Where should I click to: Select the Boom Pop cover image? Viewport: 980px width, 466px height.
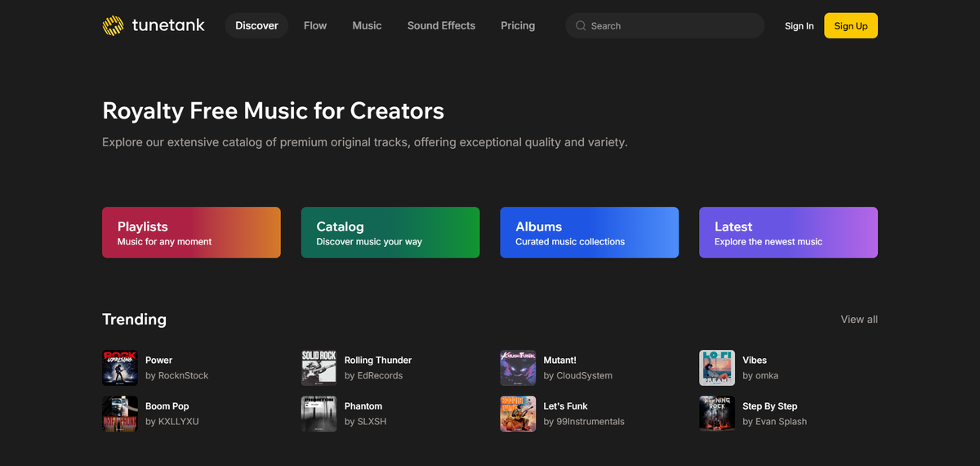point(119,414)
